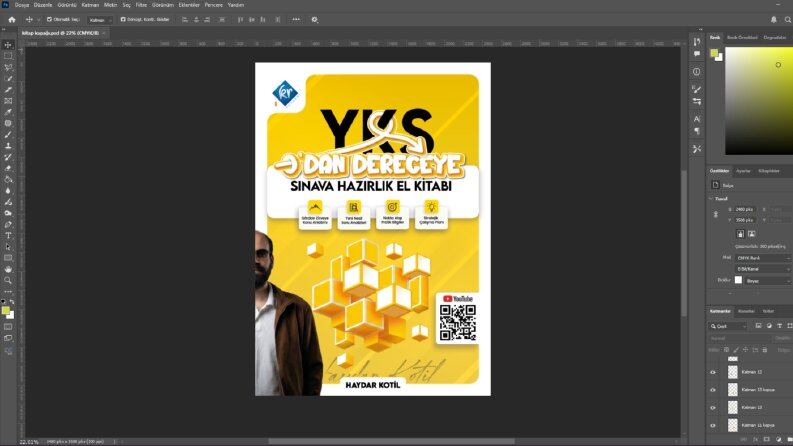The height and width of the screenshot is (446, 793).
Task: Click new adjustment layer half-circle icon
Action: (x=778, y=440)
